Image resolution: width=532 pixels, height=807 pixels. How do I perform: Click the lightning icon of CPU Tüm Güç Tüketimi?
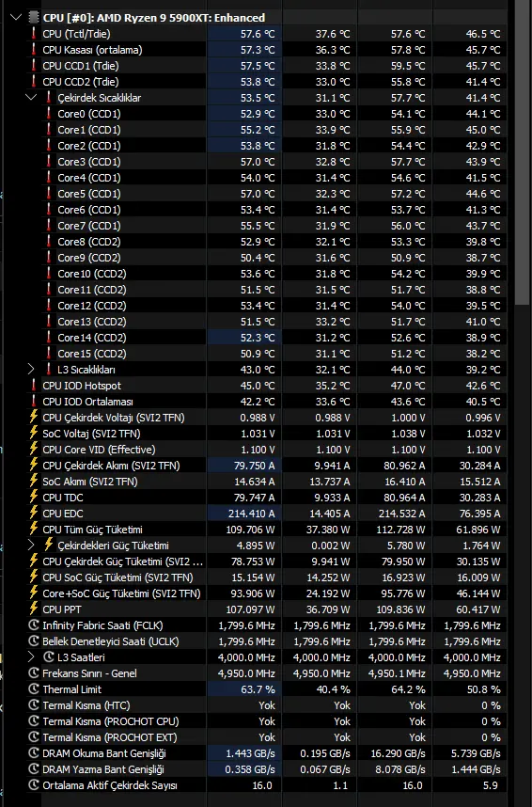(34, 528)
